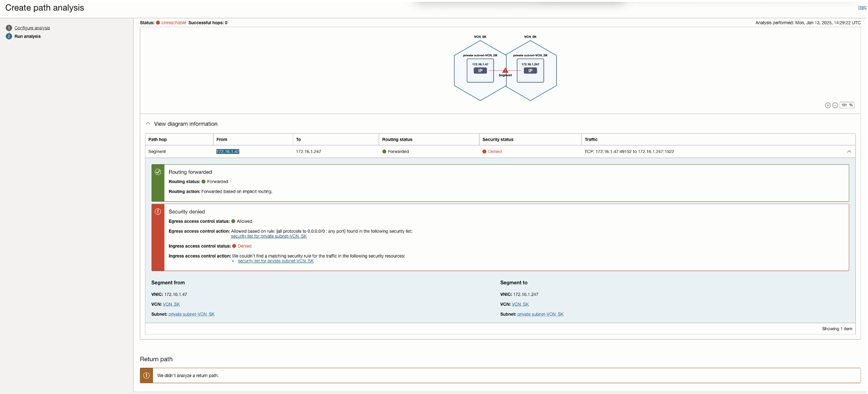Click the diagram zoom percentage field
This screenshot has width=868, height=394.
(x=847, y=106)
